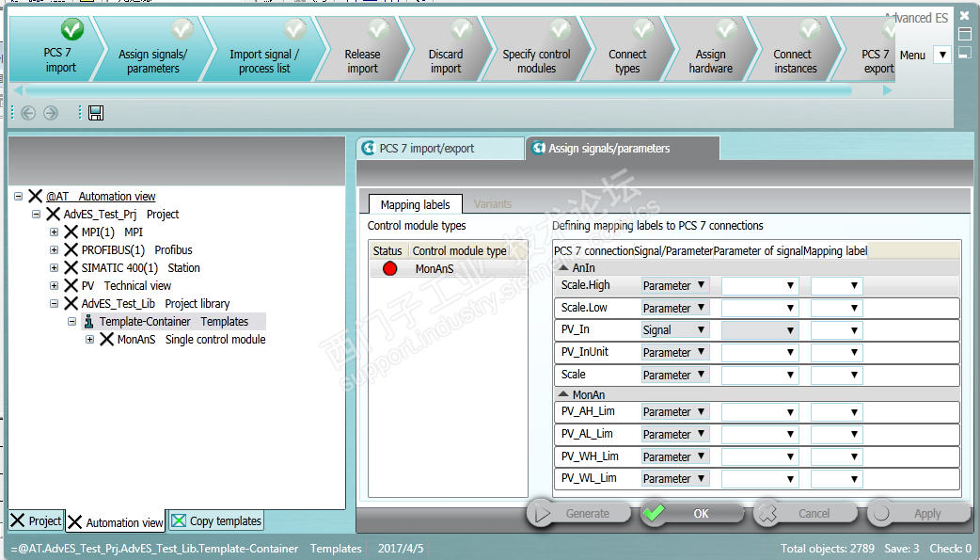The height and width of the screenshot is (560, 980).
Task: Expand the MonAnS Single control module node
Action: tap(90, 339)
